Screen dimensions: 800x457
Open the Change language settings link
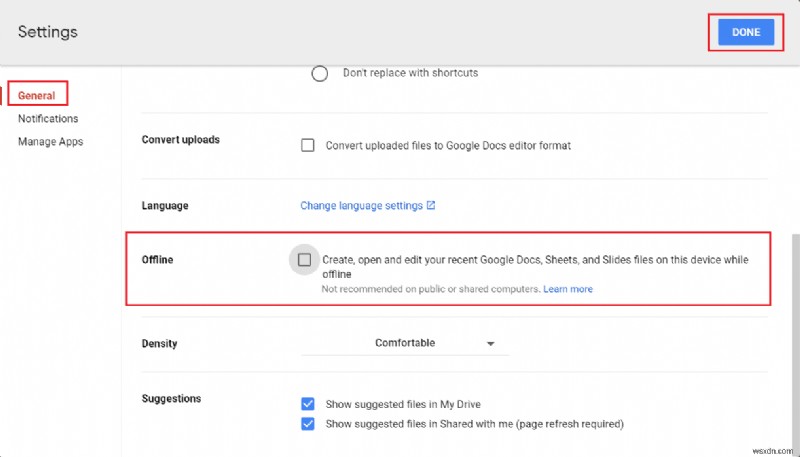tap(361, 205)
